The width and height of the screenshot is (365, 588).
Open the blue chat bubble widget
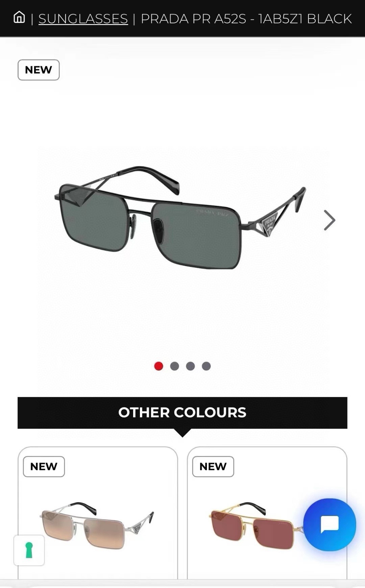coord(330,524)
